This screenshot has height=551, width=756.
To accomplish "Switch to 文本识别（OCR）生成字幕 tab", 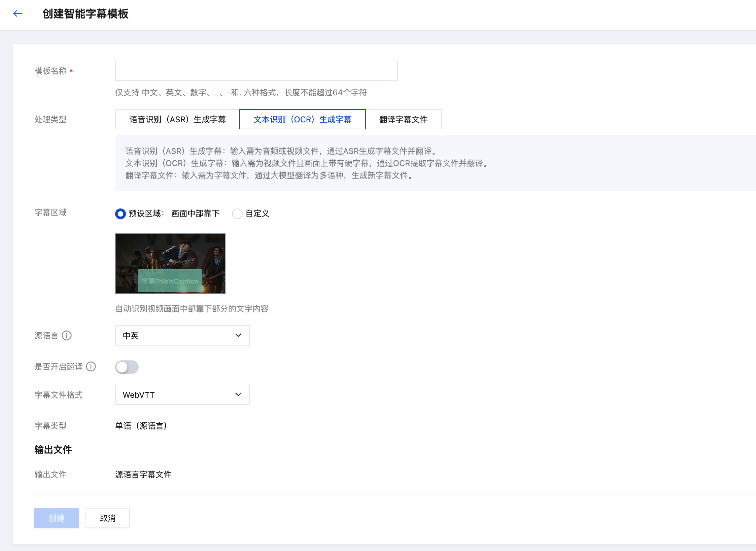I will (x=302, y=119).
